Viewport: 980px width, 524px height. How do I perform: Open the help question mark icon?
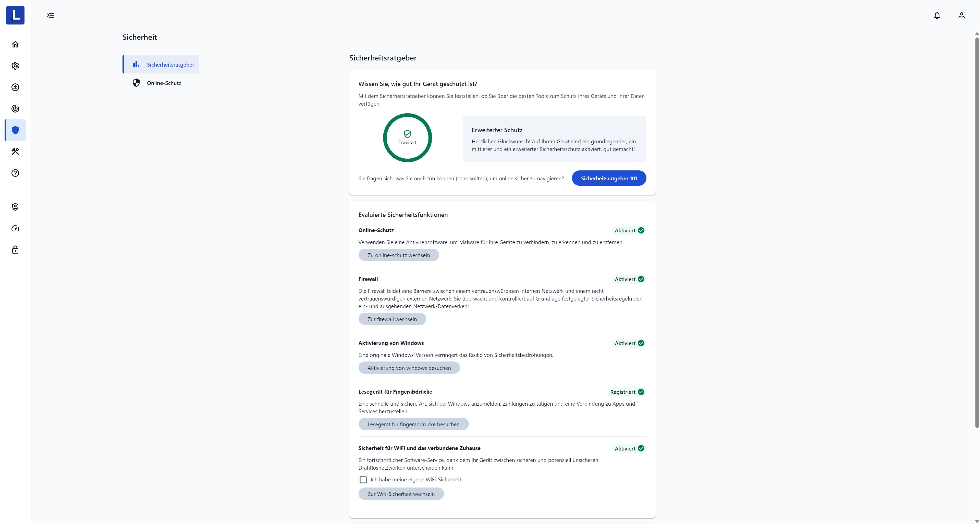pyautogui.click(x=15, y=173)
